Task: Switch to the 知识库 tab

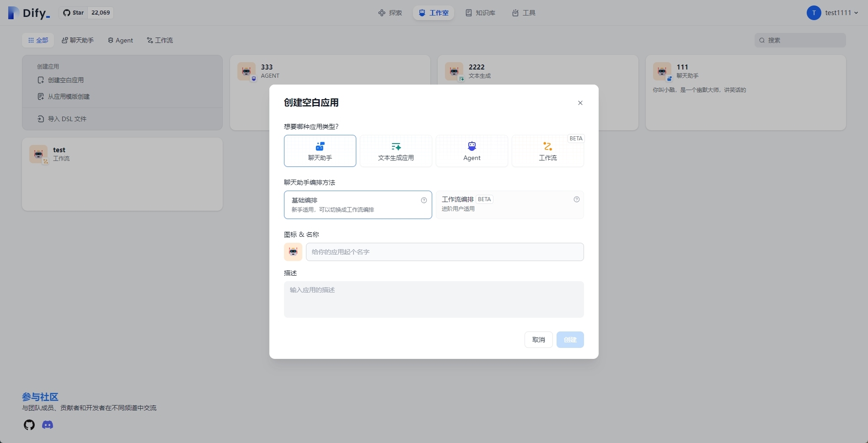Action: click(480, 13)
